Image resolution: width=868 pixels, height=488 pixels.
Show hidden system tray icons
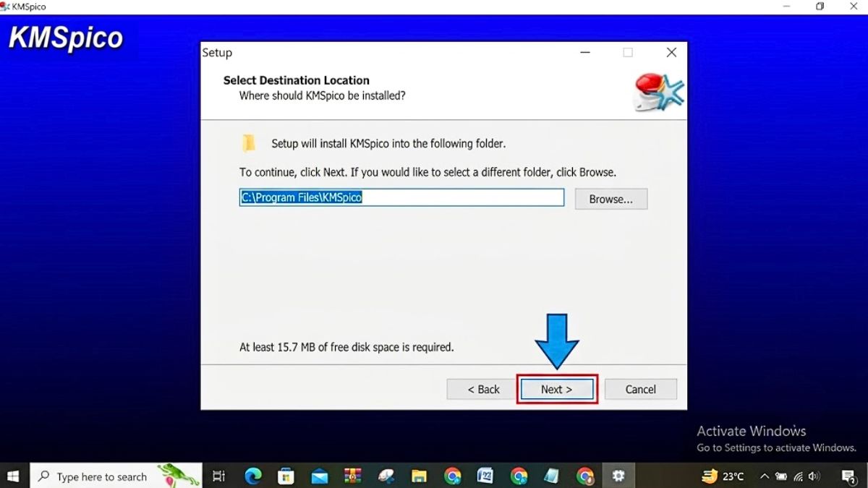coord(764,476)
